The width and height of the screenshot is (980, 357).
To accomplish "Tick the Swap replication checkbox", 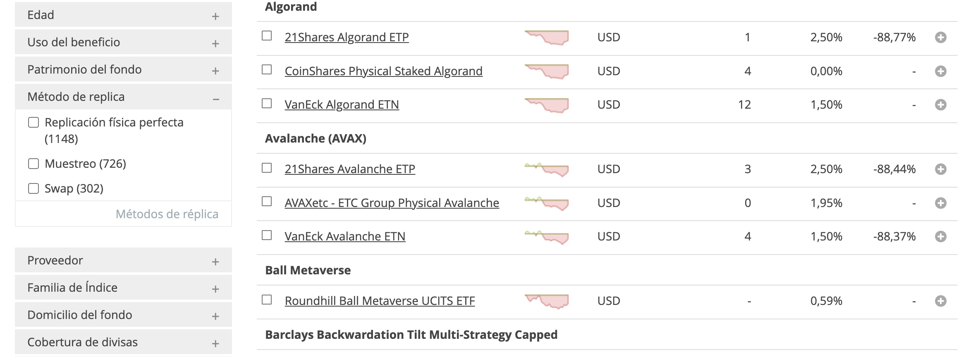I will pyautogui.click(x=33, y=189).
